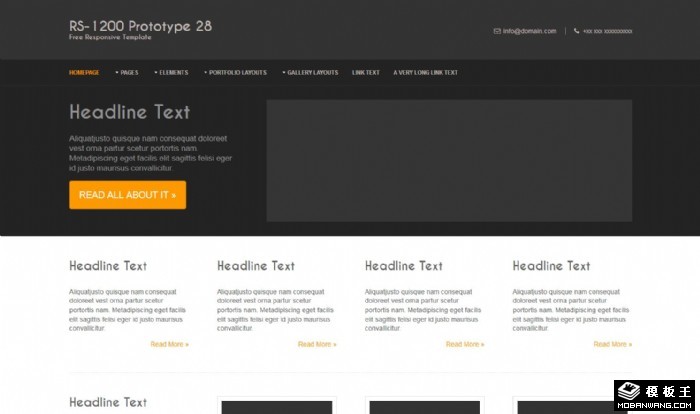The height and width of the screenshot is (414, 700).
Task: Select the first dark thumbnail in bottom row
Action: click(x=276, y=407)
